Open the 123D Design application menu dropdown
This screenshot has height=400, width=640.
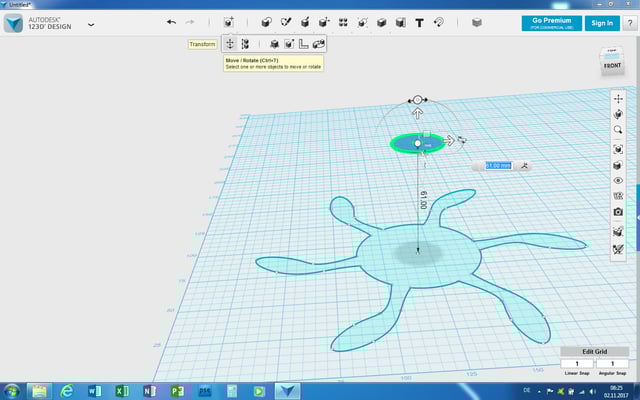(x=91, y=23)
